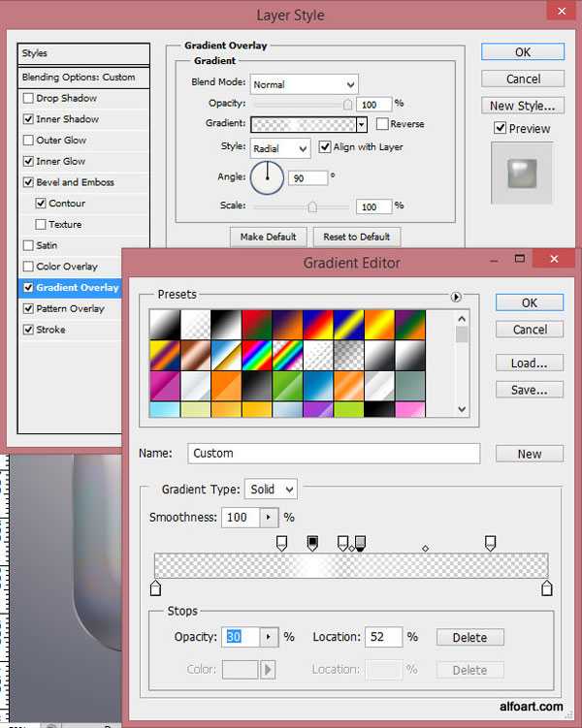
Task: Select the Satin style entry
Action: [x=47, y=245]
